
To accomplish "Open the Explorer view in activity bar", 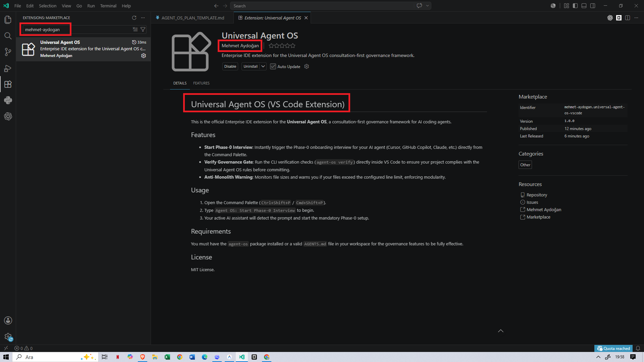I will pyautogui.click(x=8, y=20).
